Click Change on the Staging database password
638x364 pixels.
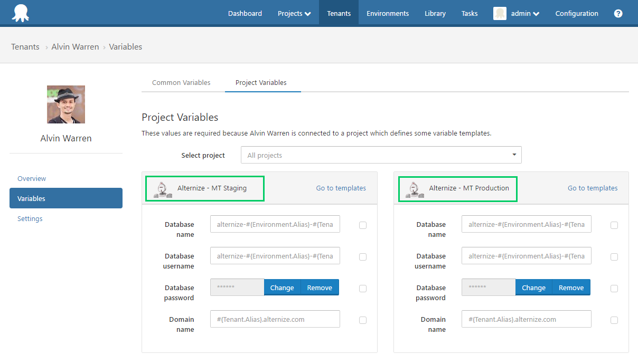(282, 288)
